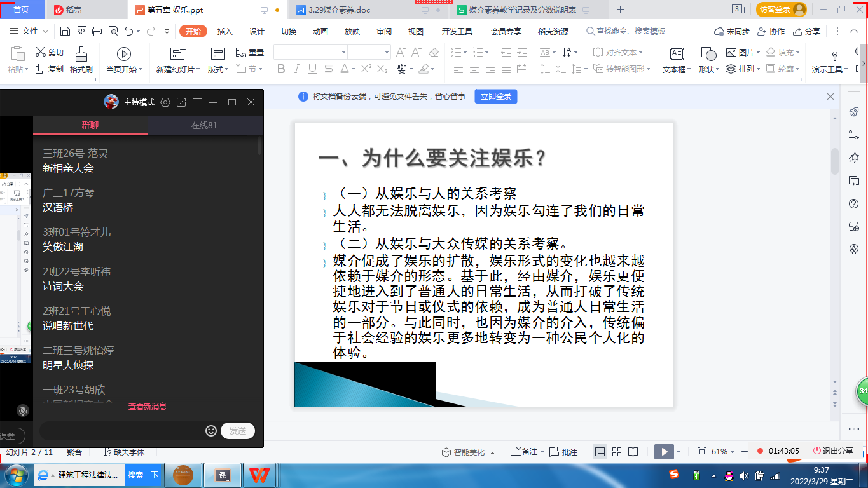Open the WPS icon in the taskbar
The width and height of the screenshot is (868, 488).
259,475
